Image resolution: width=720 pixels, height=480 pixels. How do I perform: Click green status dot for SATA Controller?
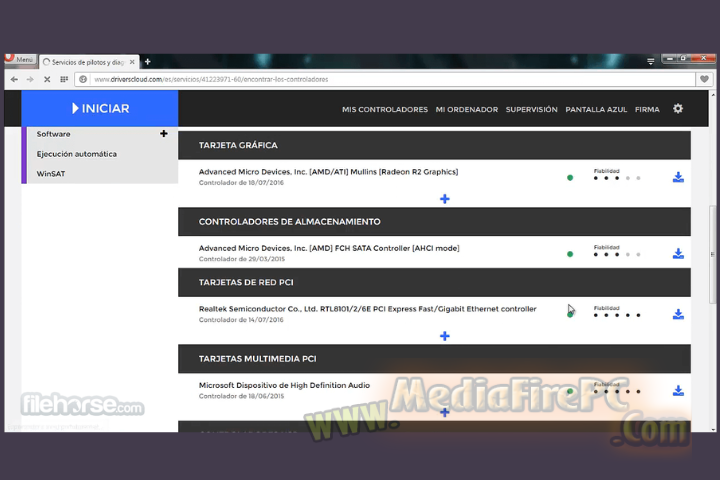coord(570,254)
